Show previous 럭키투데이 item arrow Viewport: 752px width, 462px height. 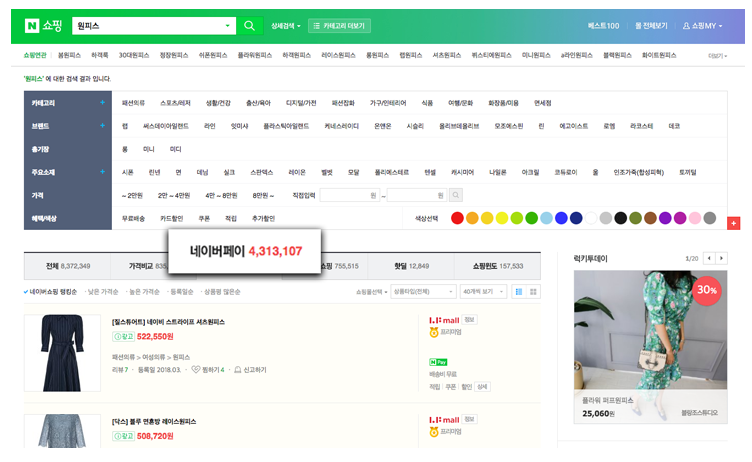(x=709, y=258)
